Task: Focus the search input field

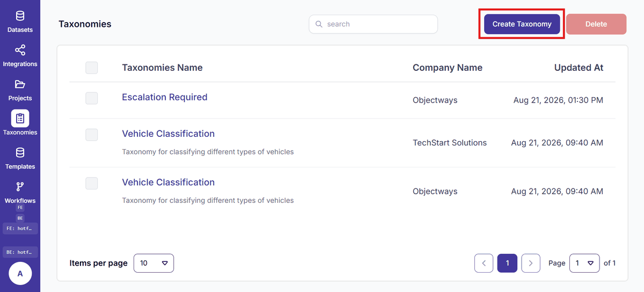Action: click(374, 24)
